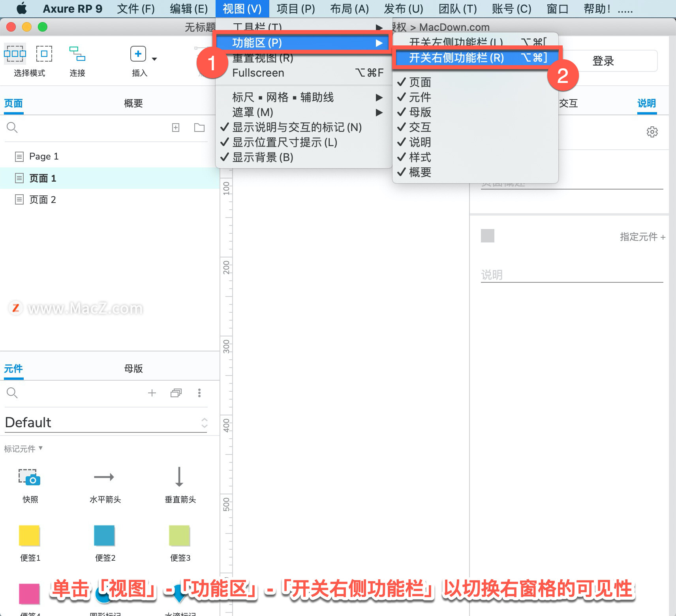
Task: Pick the pink sticky note widget
Action: [x=30, y=594]
